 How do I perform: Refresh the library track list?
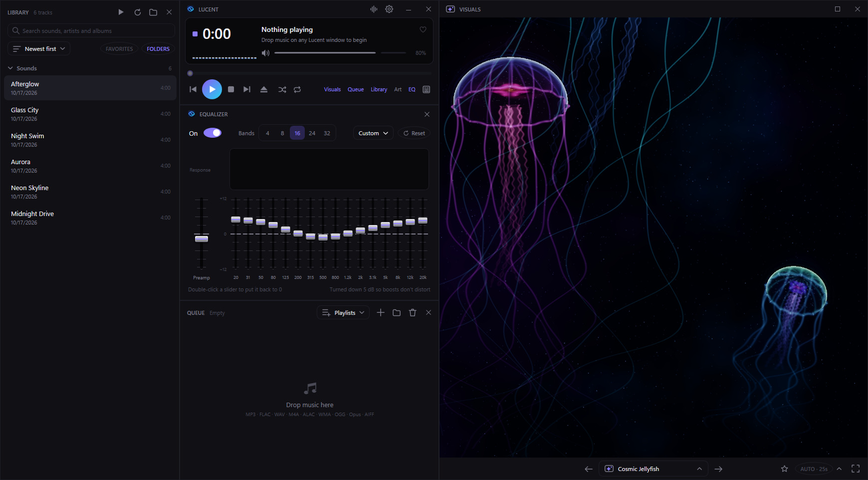pos(138,12)
